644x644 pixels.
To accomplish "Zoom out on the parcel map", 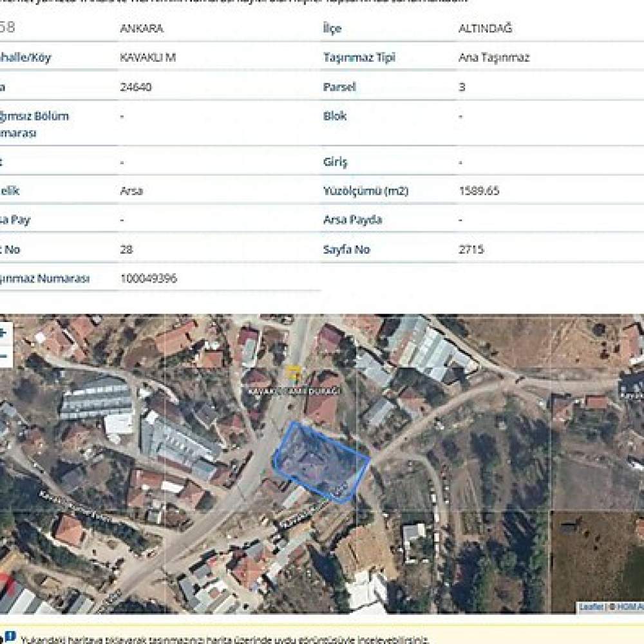I will coord(3,355).
